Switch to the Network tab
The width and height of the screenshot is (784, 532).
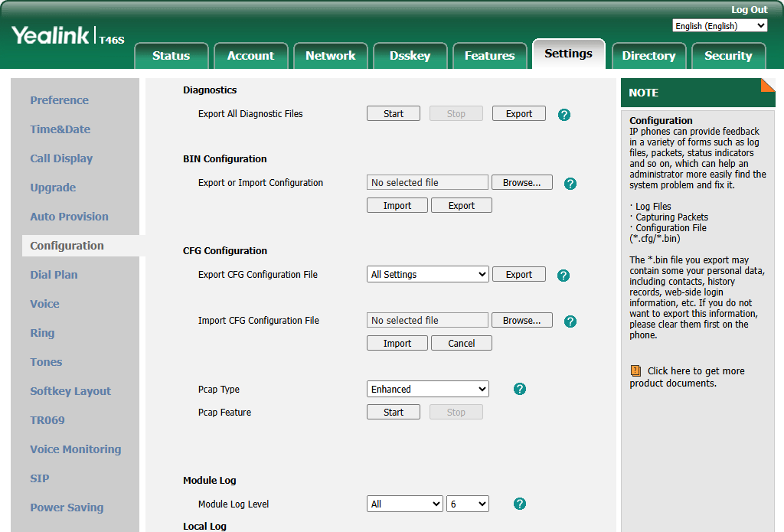click(x=330, y=55)
